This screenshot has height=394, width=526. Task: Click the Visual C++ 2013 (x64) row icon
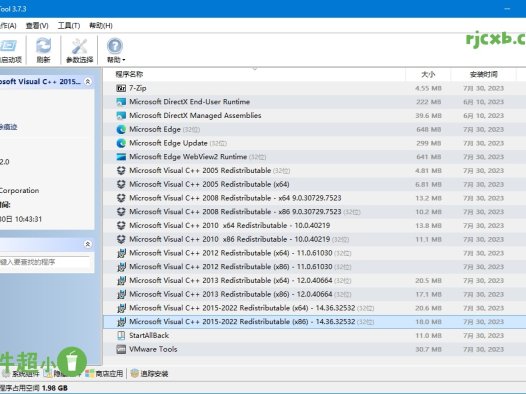(121, 280)
